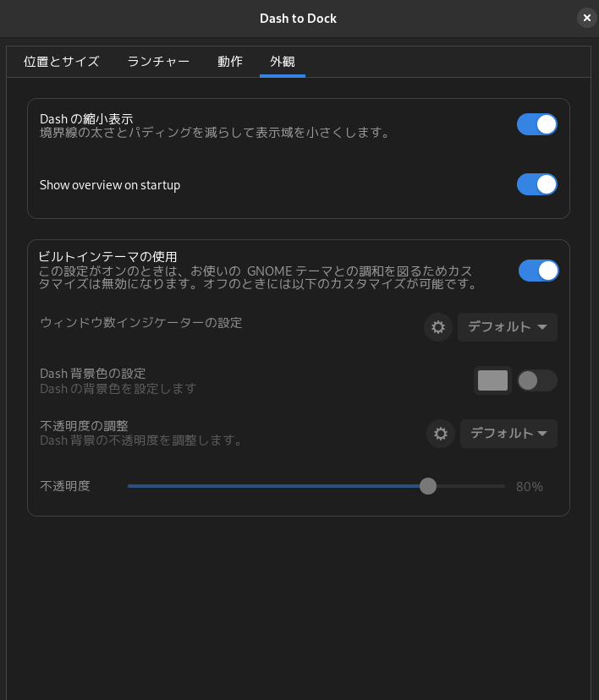599x700 pixels.
Task: Select the 外観 tab
Action: [283, 62]
